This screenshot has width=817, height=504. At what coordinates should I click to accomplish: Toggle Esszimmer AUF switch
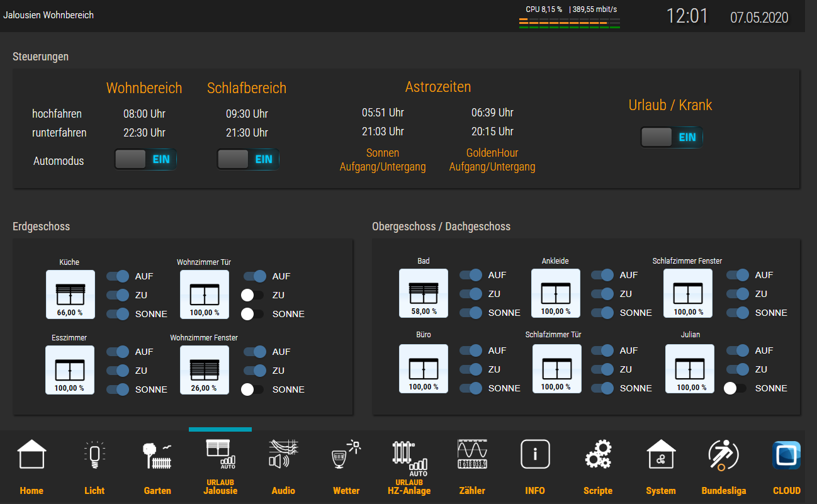click(x=117, y=352)
